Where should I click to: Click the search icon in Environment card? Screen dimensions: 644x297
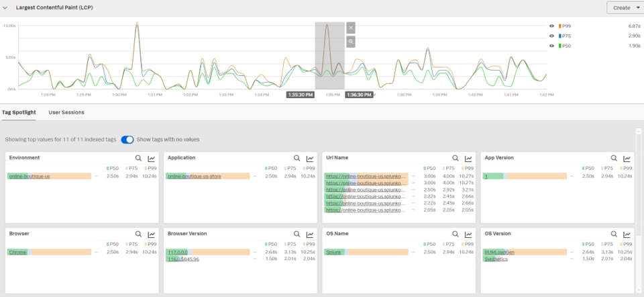pos(138,159)
